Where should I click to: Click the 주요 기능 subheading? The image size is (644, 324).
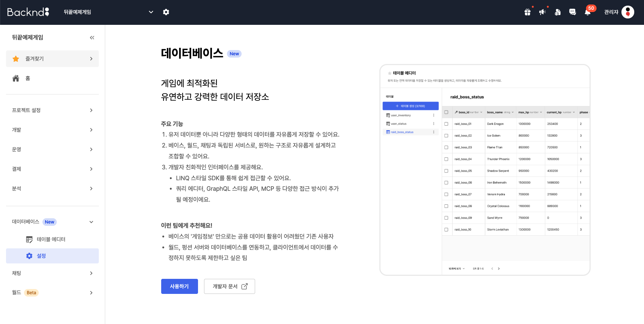coord(172,124)
